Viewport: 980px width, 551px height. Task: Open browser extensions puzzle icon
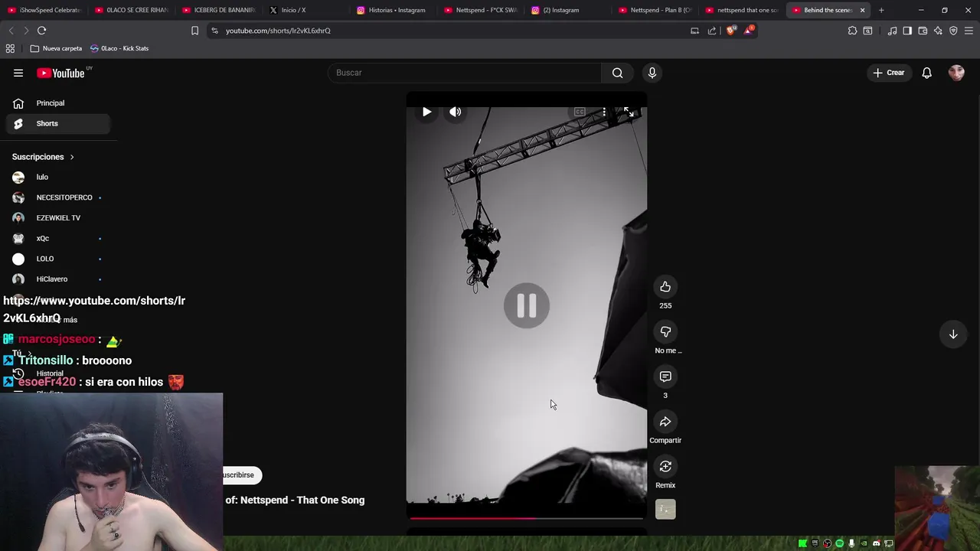852,31
